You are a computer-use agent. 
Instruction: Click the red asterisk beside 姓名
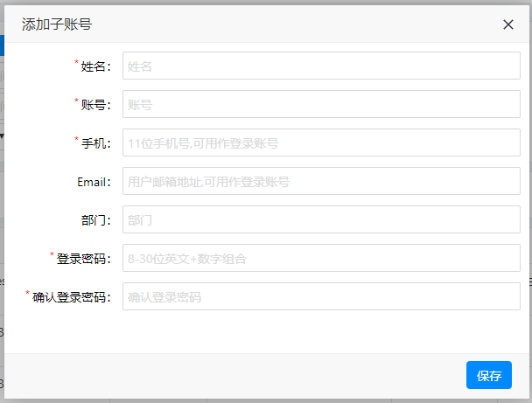(x=77, y=63)
